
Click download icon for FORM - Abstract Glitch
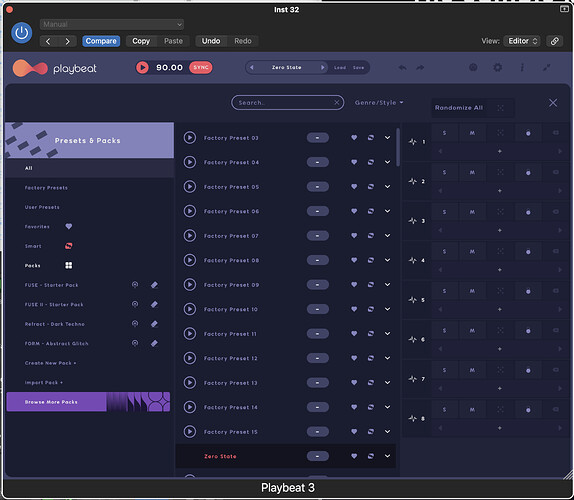pyautogui.click(x=135, y=343)
